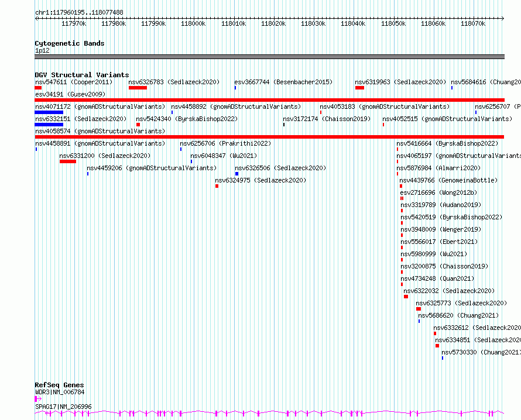This screenshot has width=521, height=420.
Task: Click nsv6332612 (Sedlazeck) label
Action: pyautogui.click(x=477, y=328)
